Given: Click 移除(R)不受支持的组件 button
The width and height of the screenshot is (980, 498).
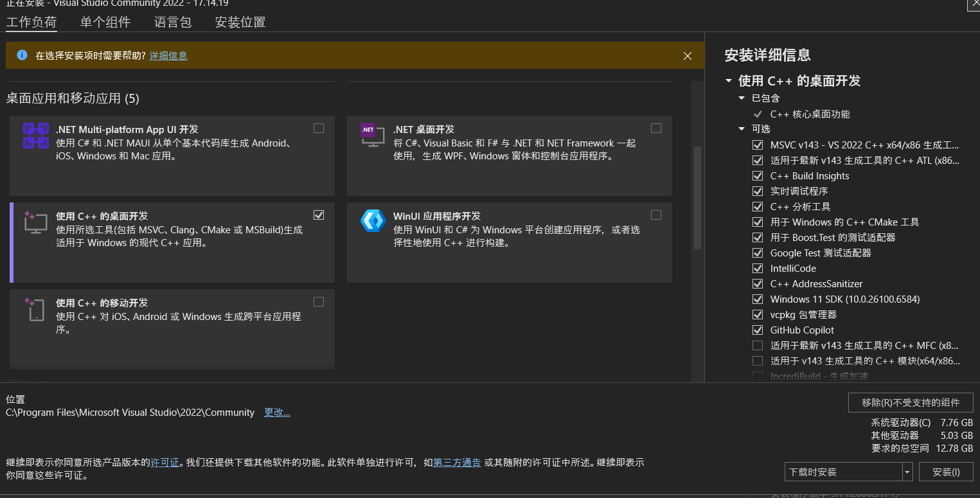Looking at the screenshot, I should pos(911,403).
